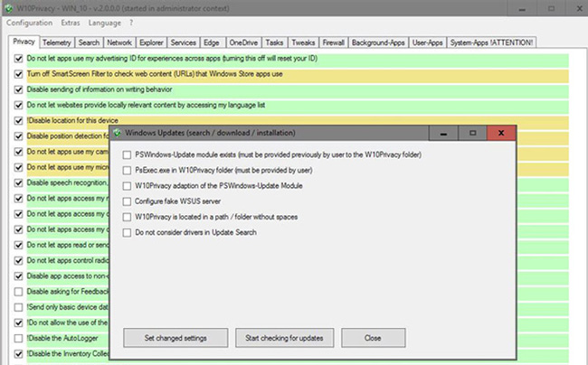This screenshot has width=588, height=365.
Task: Switch to the Tweaks tab
Action: tap(303, 42)
